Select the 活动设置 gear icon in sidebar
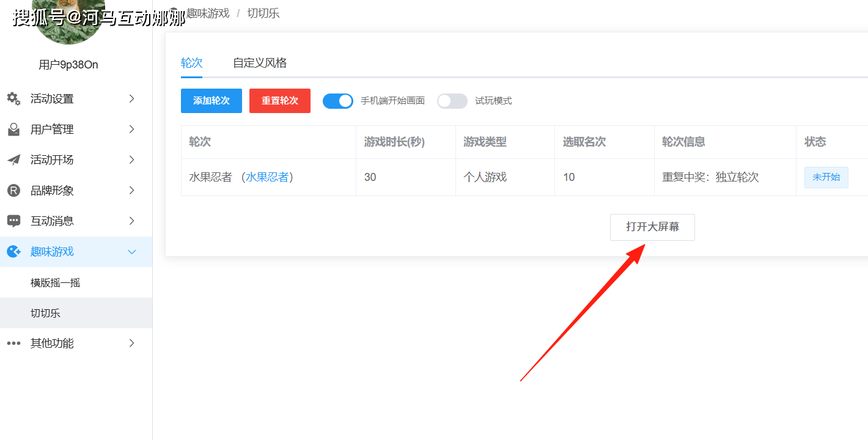The image size is (868, 440). tap(13, 98)
